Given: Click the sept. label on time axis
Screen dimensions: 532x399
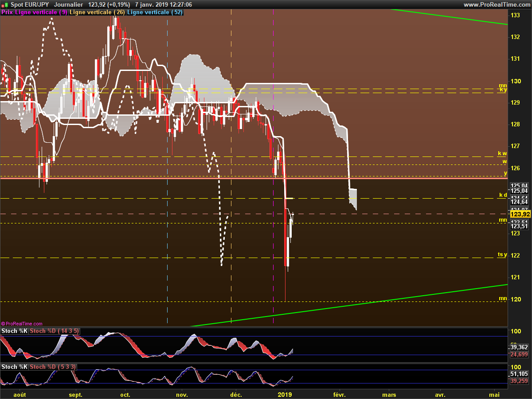Looking at the screenshot, I should [x=76, y=395].
